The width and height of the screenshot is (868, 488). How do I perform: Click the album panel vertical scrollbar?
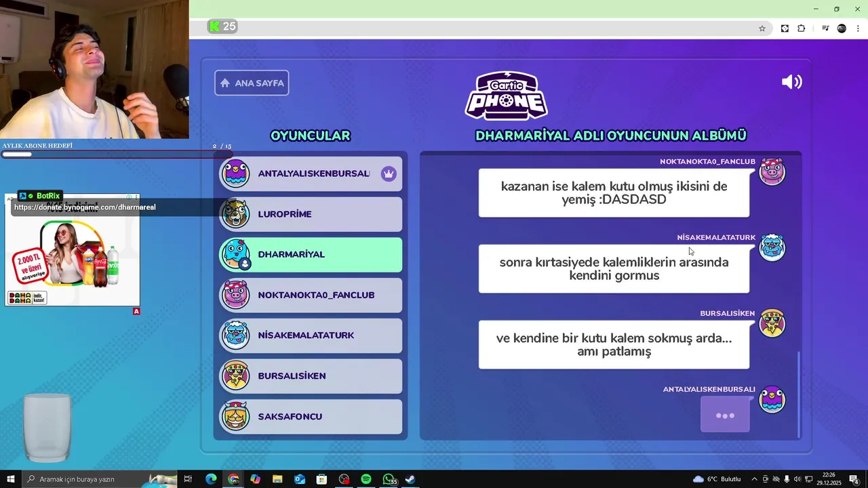[x=799, y=394]
